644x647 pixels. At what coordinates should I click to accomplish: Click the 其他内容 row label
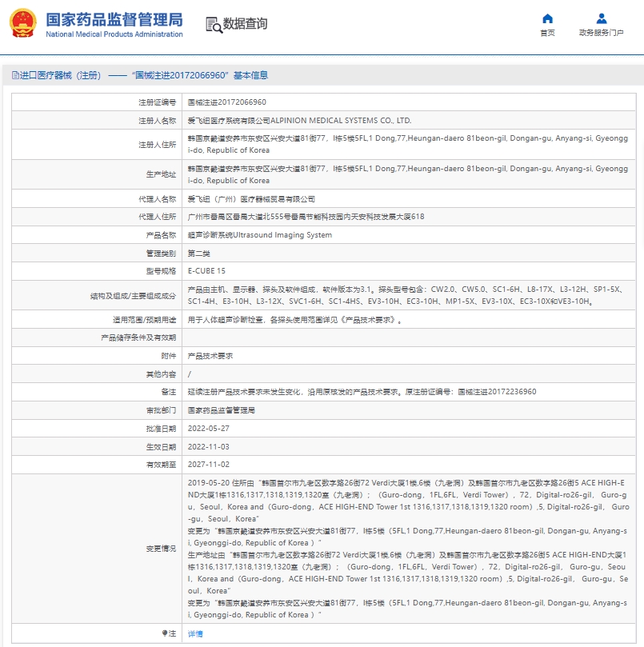click(161, 374)
